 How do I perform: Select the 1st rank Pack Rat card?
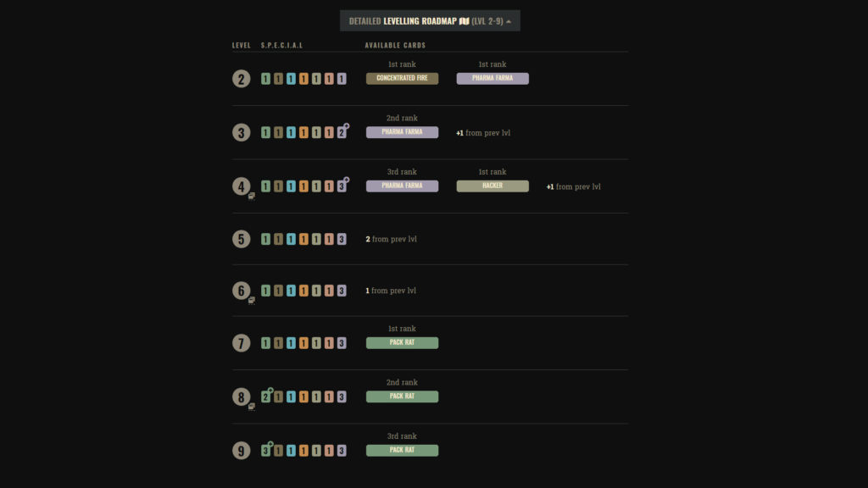402,343
